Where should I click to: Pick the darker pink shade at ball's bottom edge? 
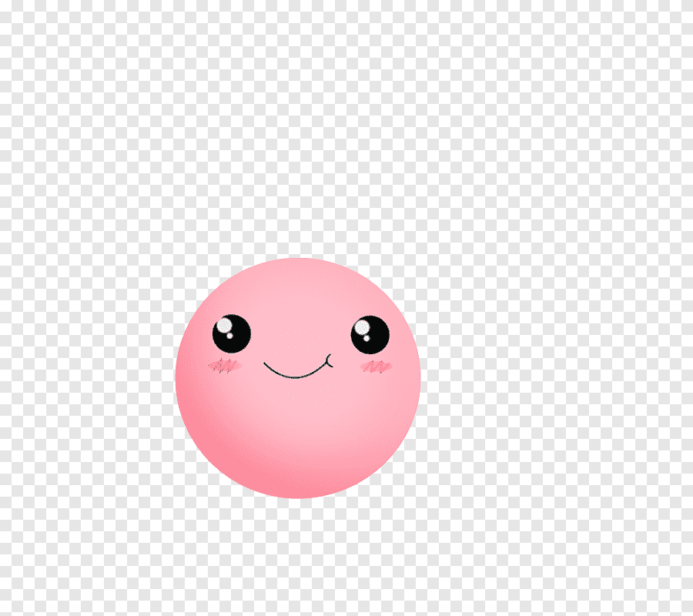click(298, 485)
